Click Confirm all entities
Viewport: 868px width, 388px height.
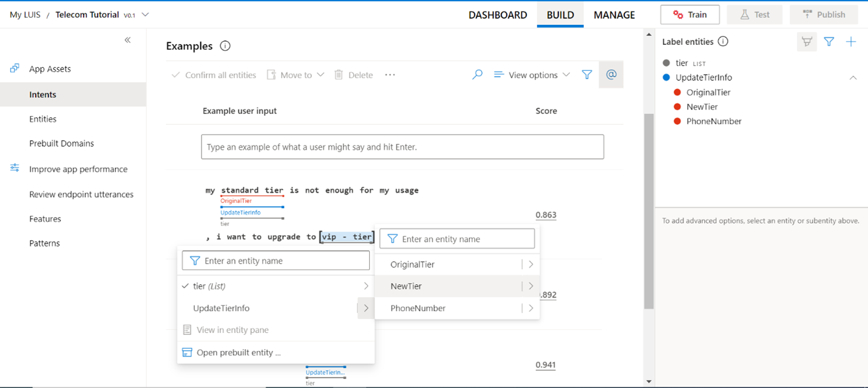click(x=214, y=75)
